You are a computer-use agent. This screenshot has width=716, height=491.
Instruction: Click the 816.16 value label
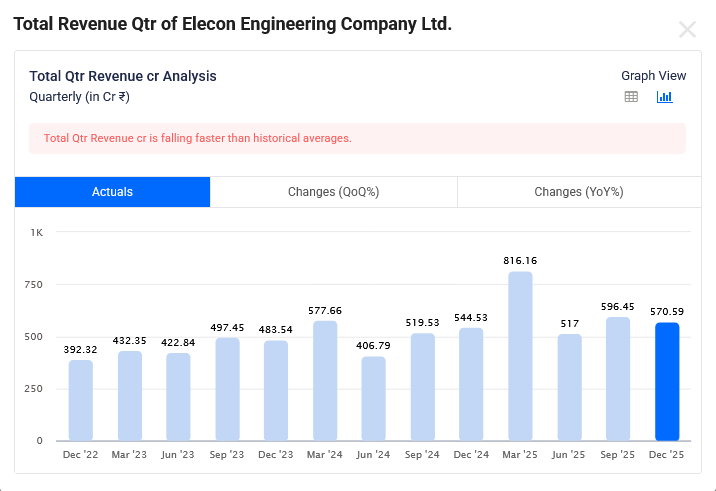point(520,261)
